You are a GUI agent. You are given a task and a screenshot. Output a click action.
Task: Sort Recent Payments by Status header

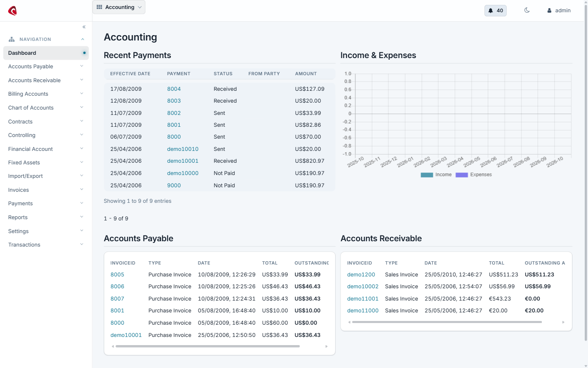223,74
